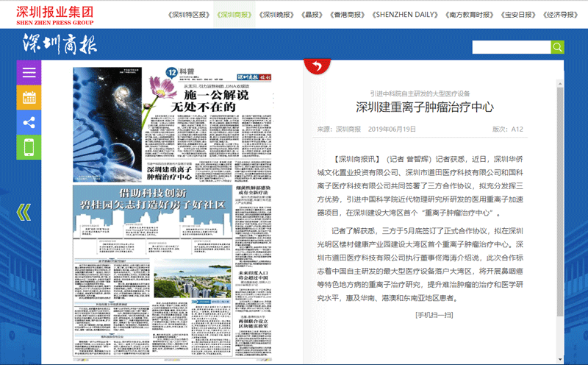Click into the search input field
Screen dimensions: 588x365
tap(512, 47)
